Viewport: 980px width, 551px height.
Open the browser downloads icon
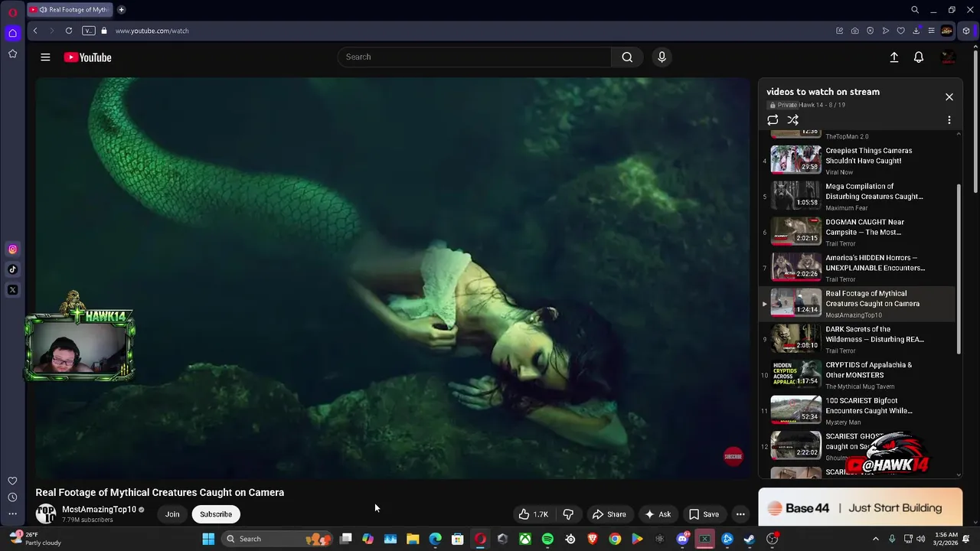click(x=916, y=31)
